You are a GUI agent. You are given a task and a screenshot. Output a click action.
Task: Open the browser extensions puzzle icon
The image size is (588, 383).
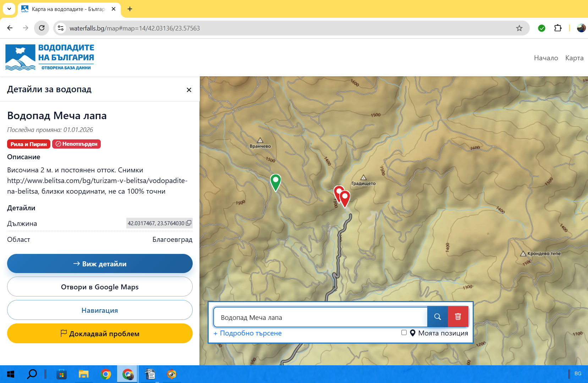[x=557, y=28]
